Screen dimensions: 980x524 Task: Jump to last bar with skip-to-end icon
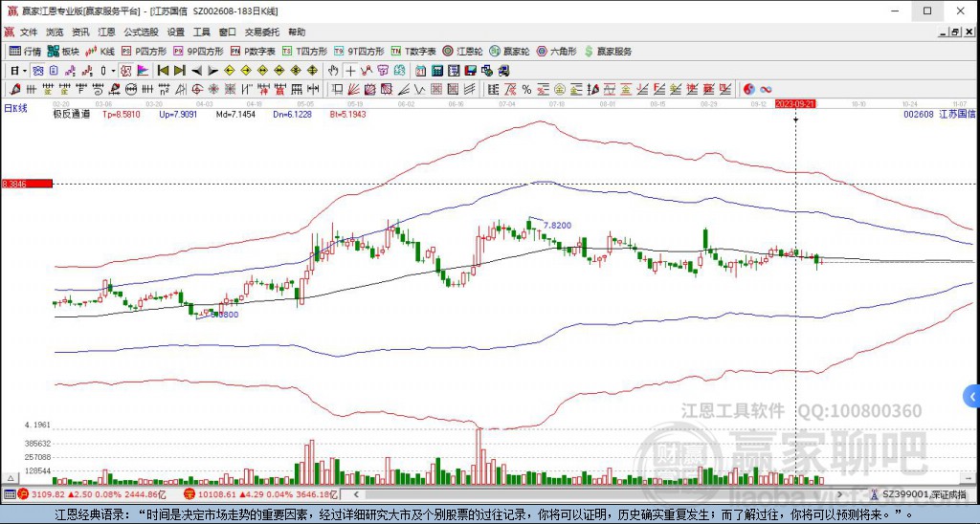pos(179,71)
